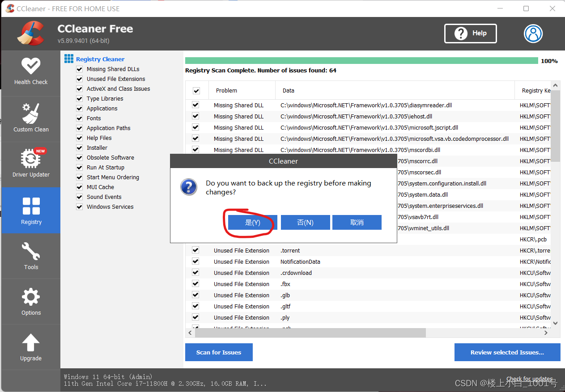Select the NotificationData row text
Viewport: 565px width, 392px height.
click(x=300, y=261)
